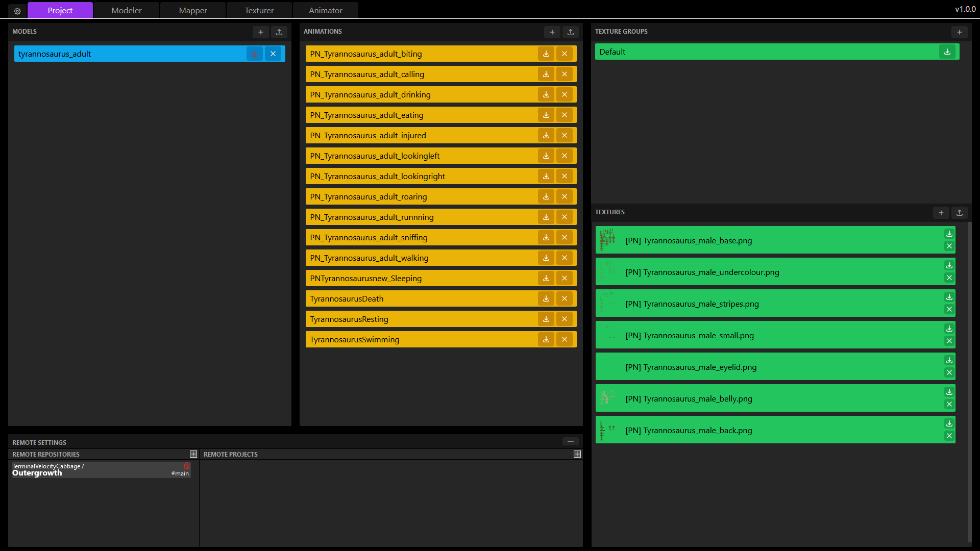Download the Default texture group
This screenshot has height=551, width=980.
[947, 52]
